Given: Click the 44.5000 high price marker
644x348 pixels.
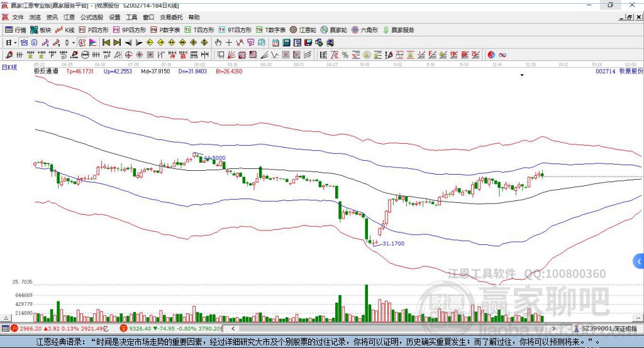Looking at the screenshot, I should pos(215,158).
